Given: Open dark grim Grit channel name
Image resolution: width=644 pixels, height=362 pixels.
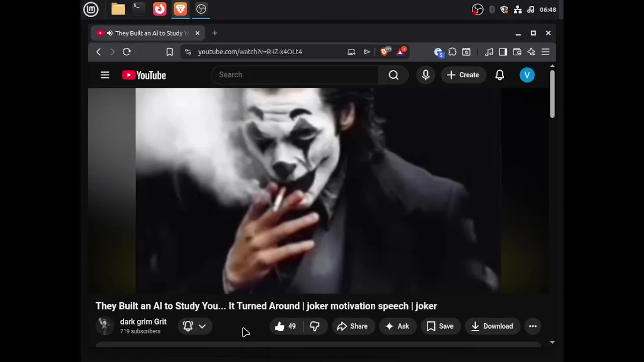Looking at the screenshot, I should tap(143, 322).
